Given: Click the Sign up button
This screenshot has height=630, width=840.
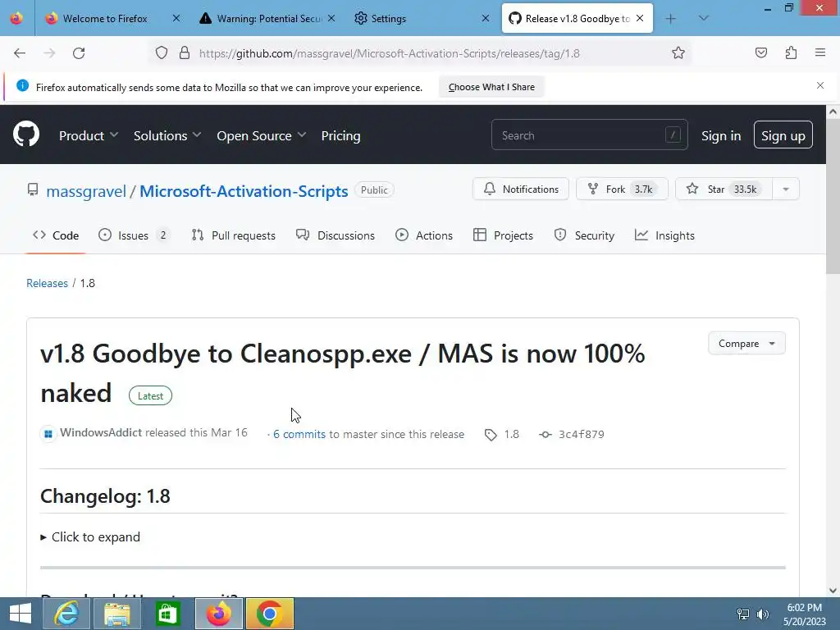Looking at the screenshot, I should [x=783, y=135].
